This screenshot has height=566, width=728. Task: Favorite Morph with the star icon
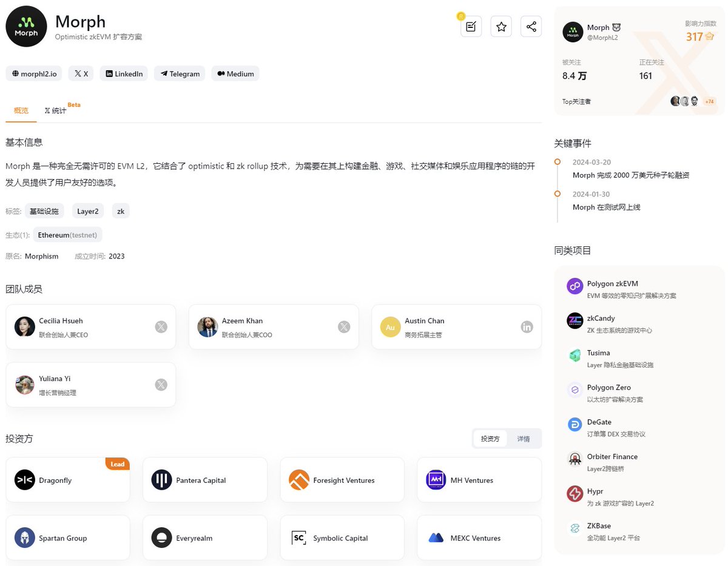(501, 27)
